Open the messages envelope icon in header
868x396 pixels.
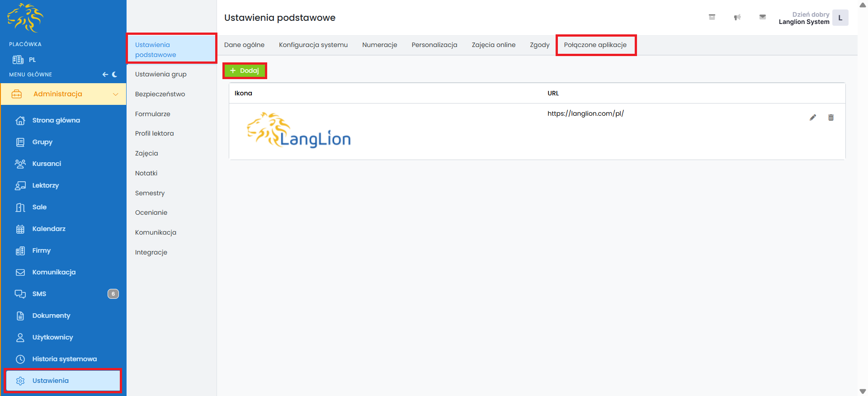(x=762, y=17)
